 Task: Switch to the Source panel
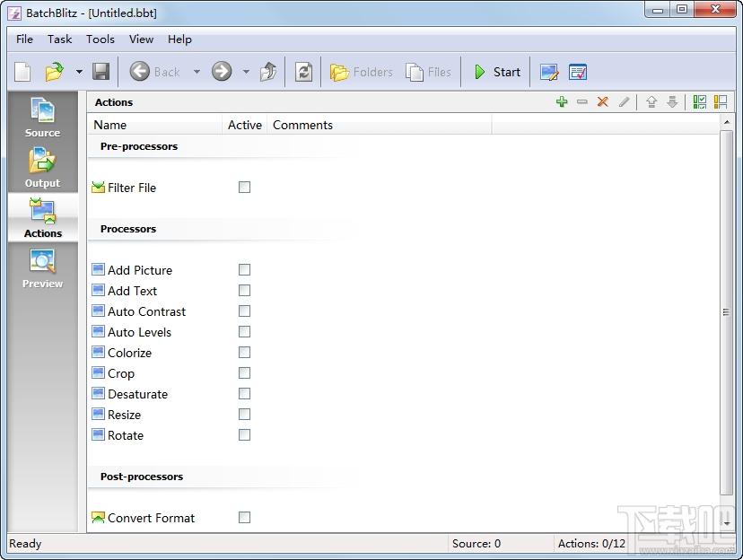click(43, 117)
